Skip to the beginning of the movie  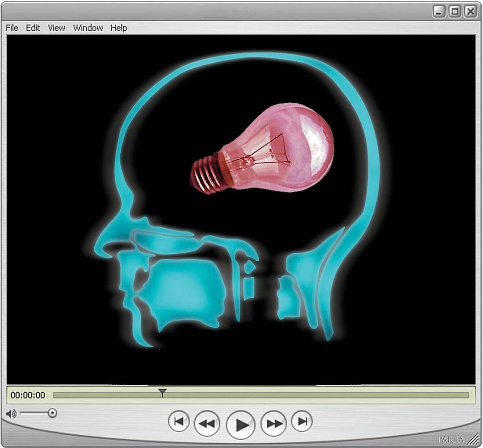pyautogui.click(x=179, y=421)
